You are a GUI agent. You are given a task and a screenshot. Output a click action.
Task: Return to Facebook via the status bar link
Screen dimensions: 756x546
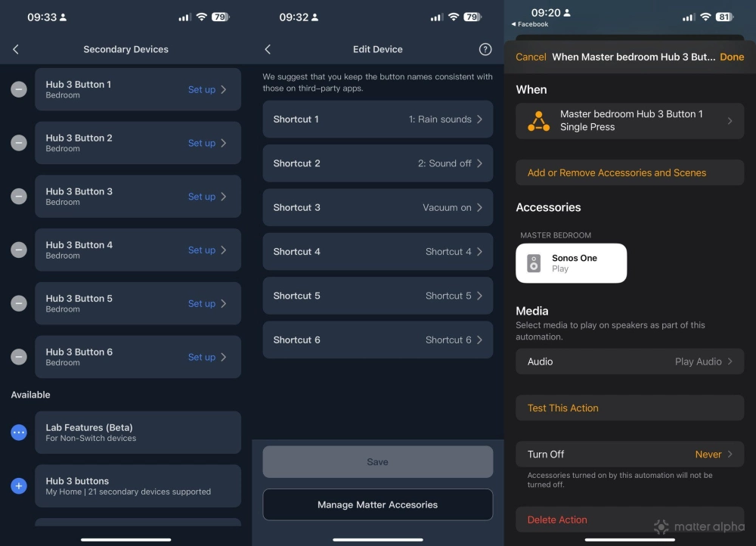529,23
